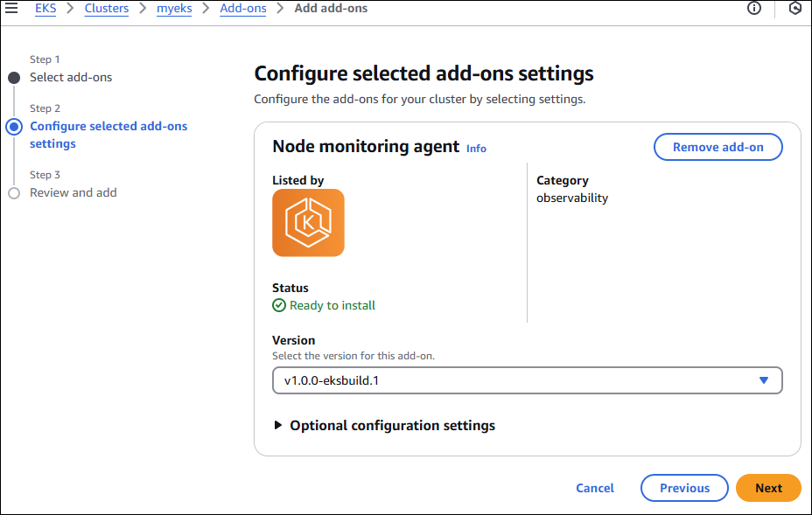Go to Clusters breadcrumb link
The height and width of the screenshot is (515, 812).
[107, 8]
